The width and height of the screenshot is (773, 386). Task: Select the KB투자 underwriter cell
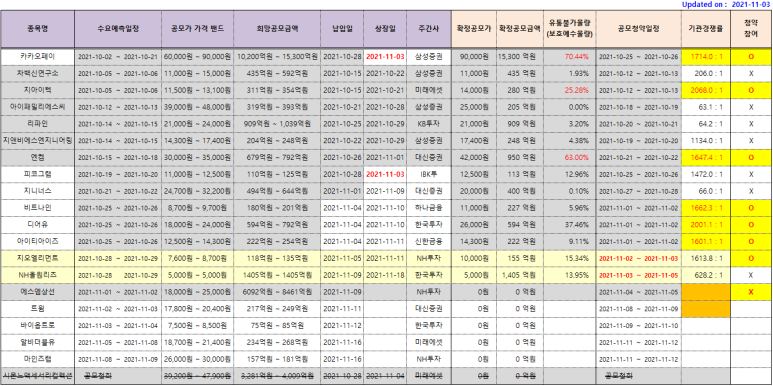[428, 124]
